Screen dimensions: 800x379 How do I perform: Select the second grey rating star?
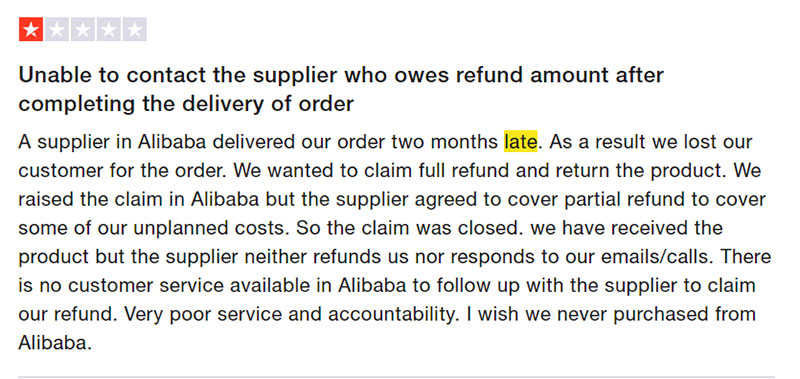point(57,30)
